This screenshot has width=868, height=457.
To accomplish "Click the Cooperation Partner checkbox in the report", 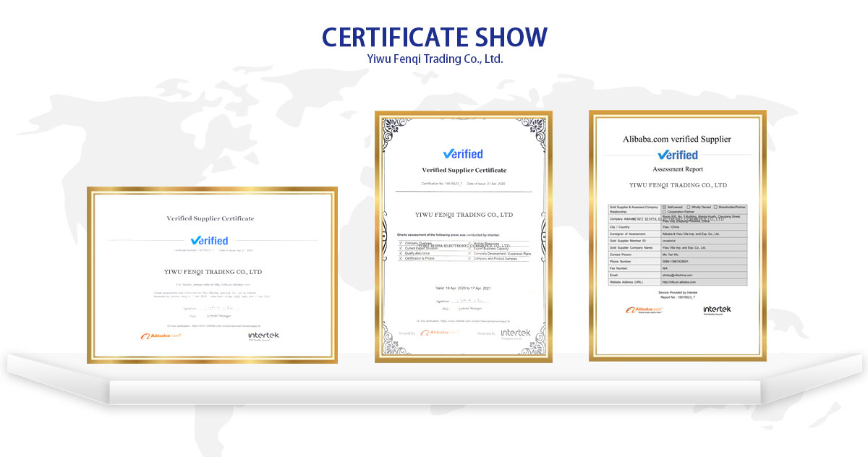I will tap(664, 212).
